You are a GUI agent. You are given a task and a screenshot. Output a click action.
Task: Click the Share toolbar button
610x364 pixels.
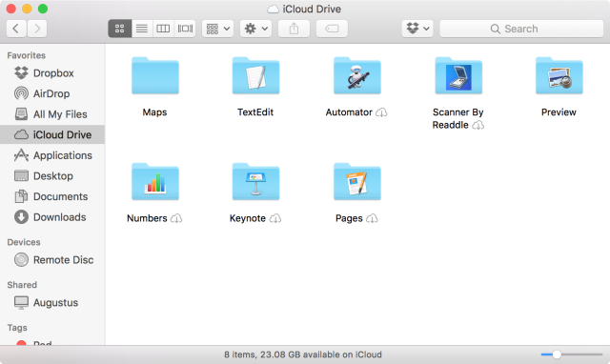coord(294,29)
